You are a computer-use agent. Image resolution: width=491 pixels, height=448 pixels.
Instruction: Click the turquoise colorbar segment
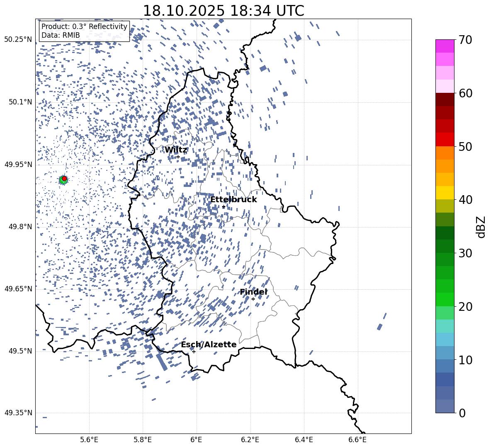pos(445,326)
